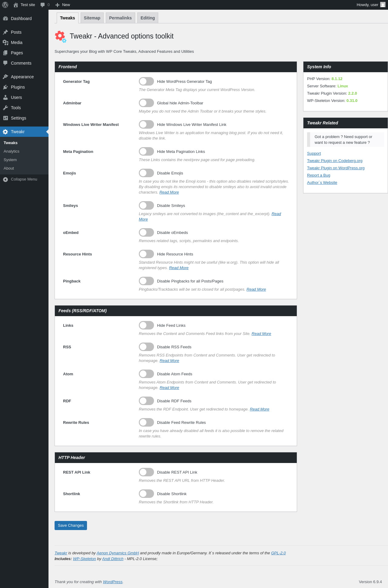Viewport: 388px width, 588px height.
Task: Click the Test site home icon
Action: 16,5
